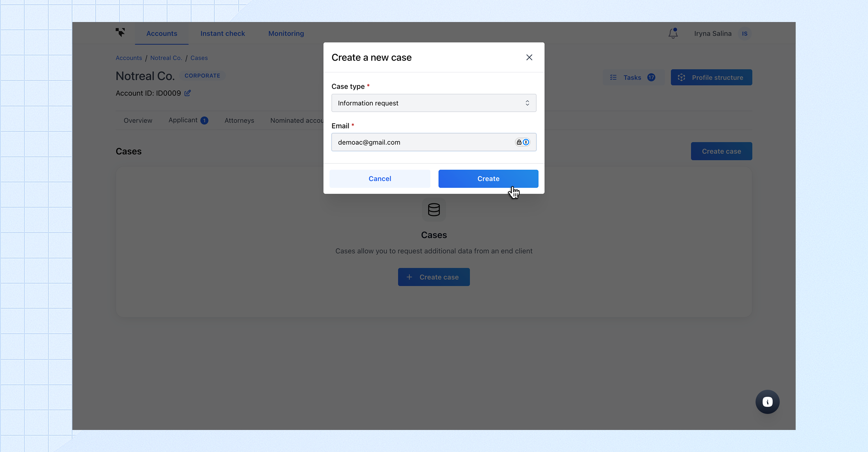Open the info help bubble
The height and width of the screenshot is (452, 868).
[767, 402]
